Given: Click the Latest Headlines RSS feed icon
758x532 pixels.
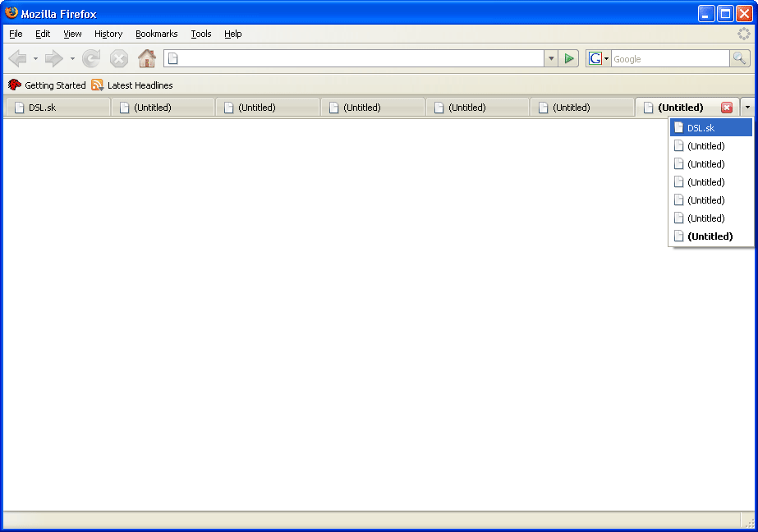Looking at the screenshot, I should pos(98,85).
